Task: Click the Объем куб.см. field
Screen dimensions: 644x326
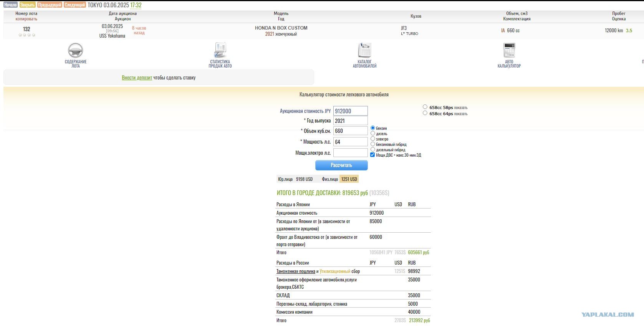Action: pos(351,131)
